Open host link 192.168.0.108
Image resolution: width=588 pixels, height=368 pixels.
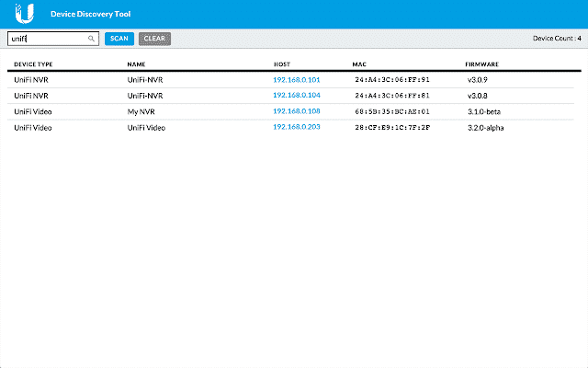tap(296, 111)
